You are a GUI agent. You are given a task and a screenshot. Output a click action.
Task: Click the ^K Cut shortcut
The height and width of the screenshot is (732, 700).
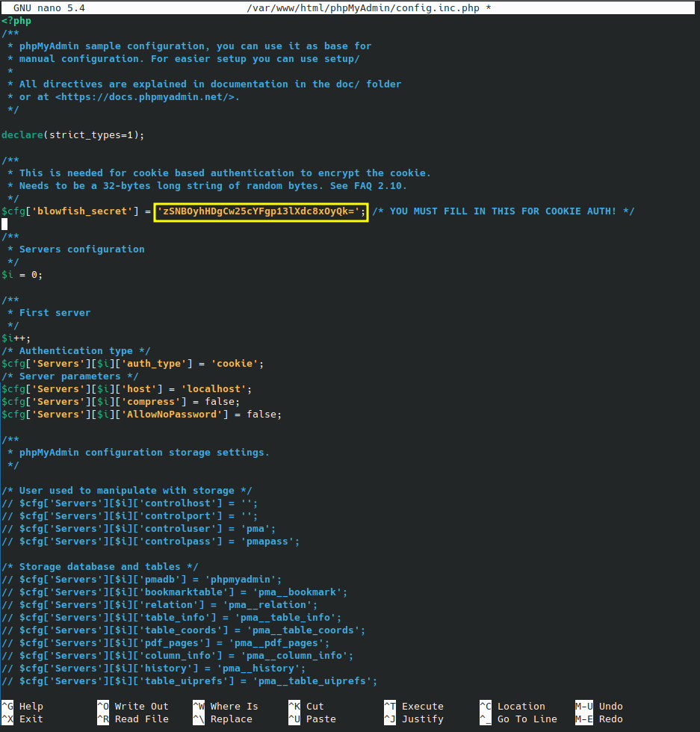(x=306, y=707)
